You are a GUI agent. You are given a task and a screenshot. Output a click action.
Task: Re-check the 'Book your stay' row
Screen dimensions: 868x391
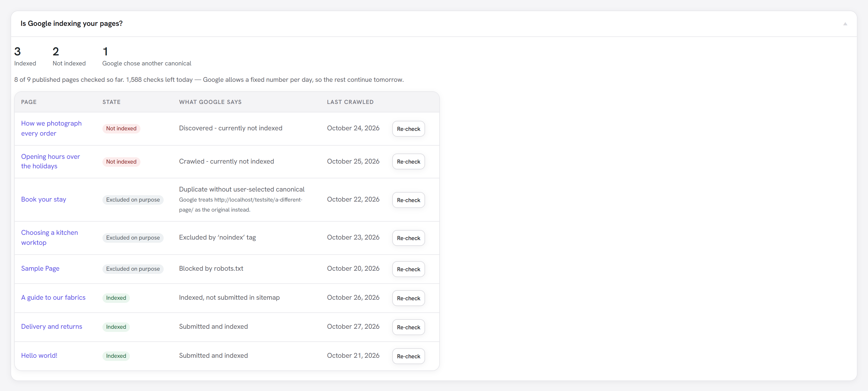pos(408,200)
